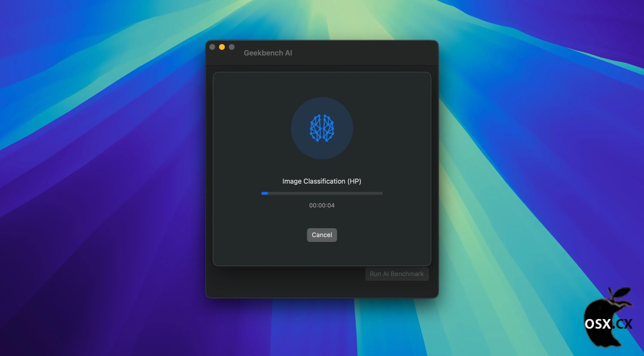This screenshot has height=356, width=644.
Task: Select the blue brain illustration's right hemisphere
Action: pos(328,128)
